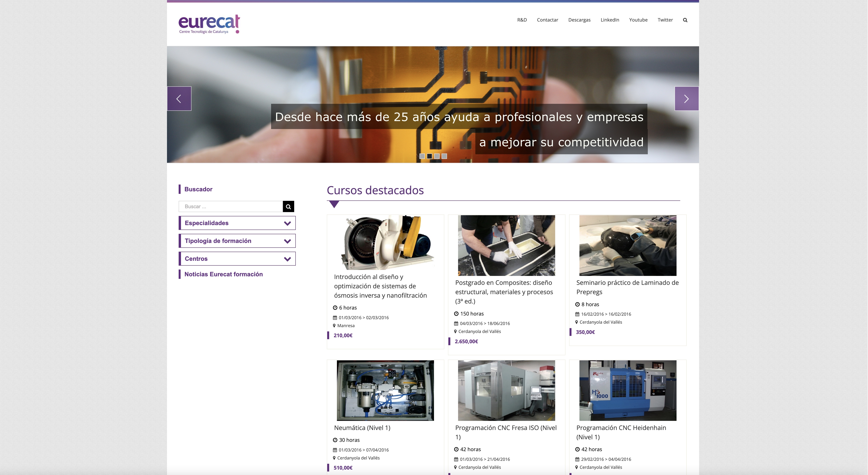Click the CNC Fresa ISO machine thumbnail
868x475 pixels.
[506, 391]
